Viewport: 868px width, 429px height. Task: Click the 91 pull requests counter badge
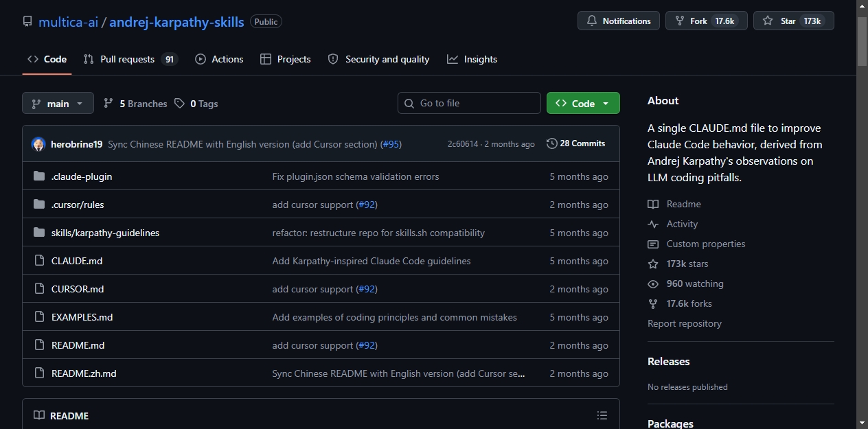169,59
